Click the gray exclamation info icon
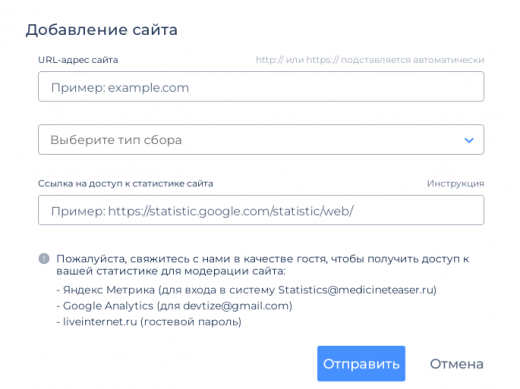Screen dimensions: 520x389 click(x=44, y=258)
